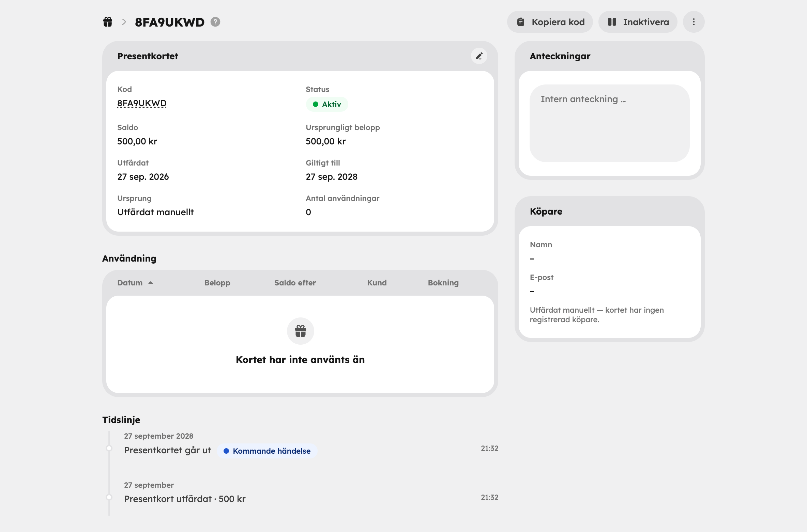Viewport: 807px width, 532px height.
Task: Click the Saldo value 500,00 kr
Action: click(x=137, y=141)
